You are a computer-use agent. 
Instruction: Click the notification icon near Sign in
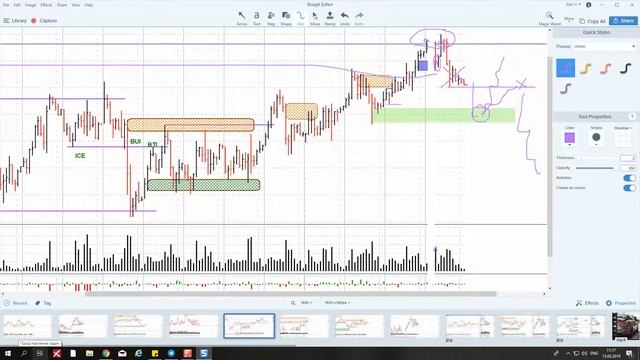point(589,5)
